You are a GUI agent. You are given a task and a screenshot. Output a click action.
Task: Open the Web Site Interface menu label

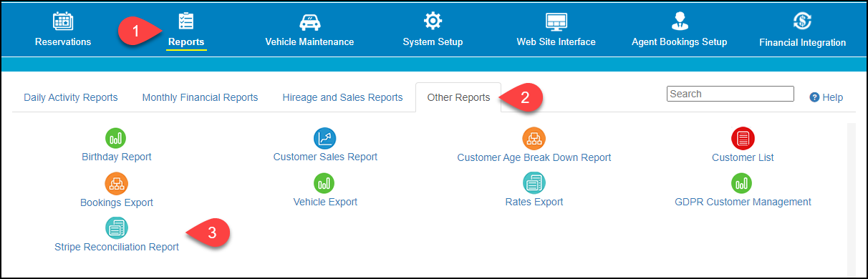[x=556, y=42]
